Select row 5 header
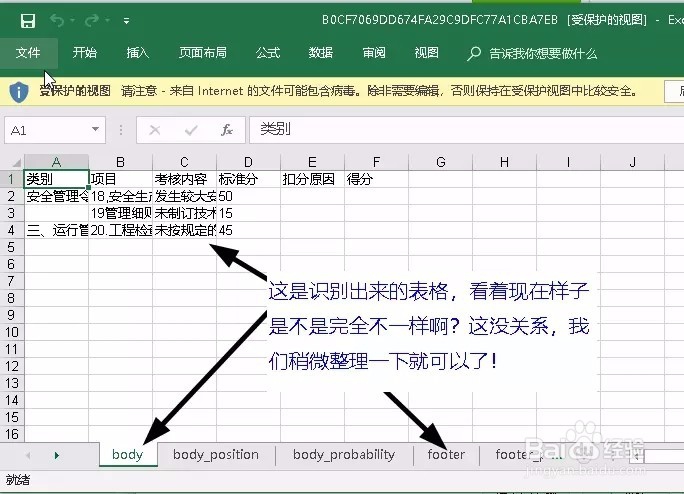The height and width of the screenshot is (494, 684). (x=11, y=247)
